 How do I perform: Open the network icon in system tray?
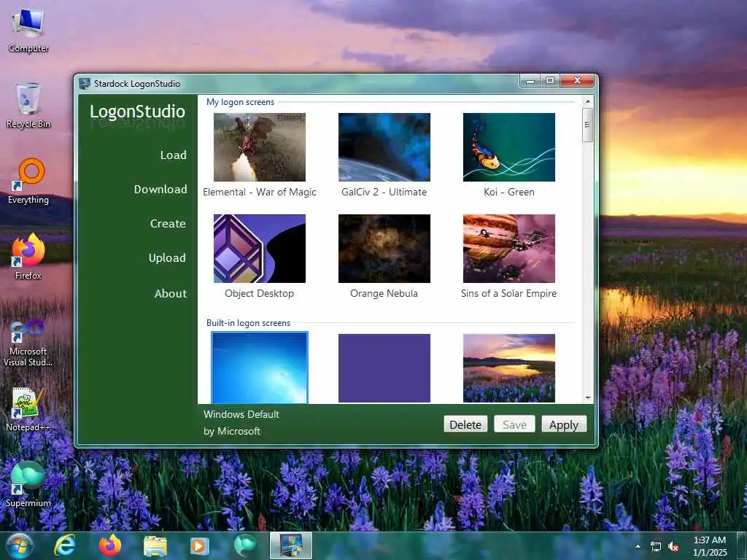coord(656,547)
